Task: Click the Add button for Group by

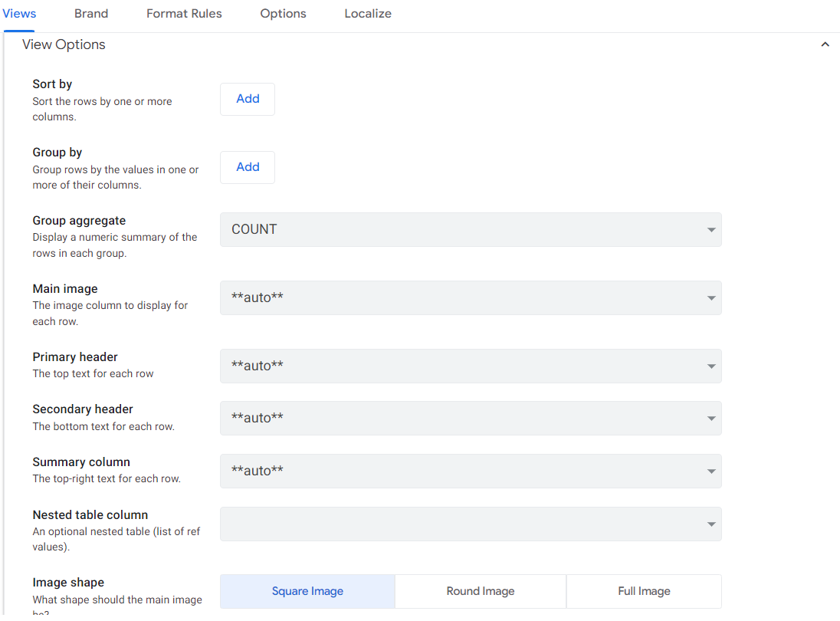Action: pos(248,167)
